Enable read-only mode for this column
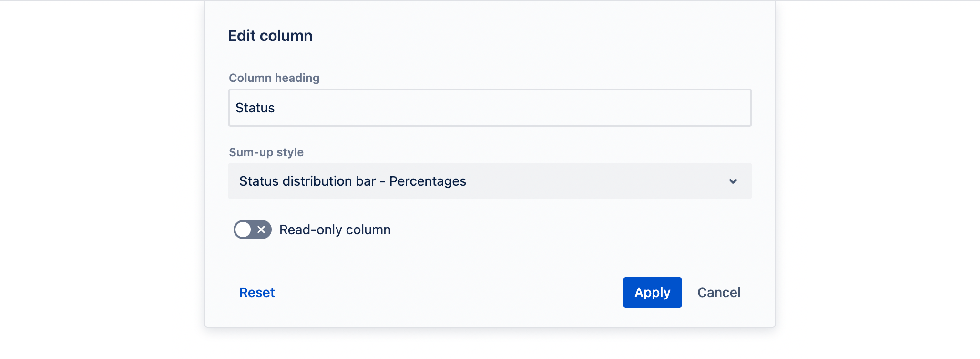 [253, 229]
